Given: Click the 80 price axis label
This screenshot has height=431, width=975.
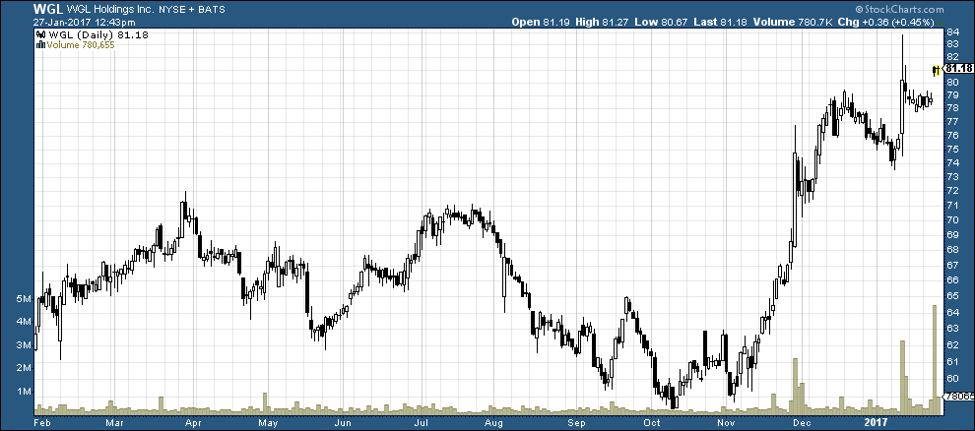Looking at the screenshot, I should (x=951, y=82).
